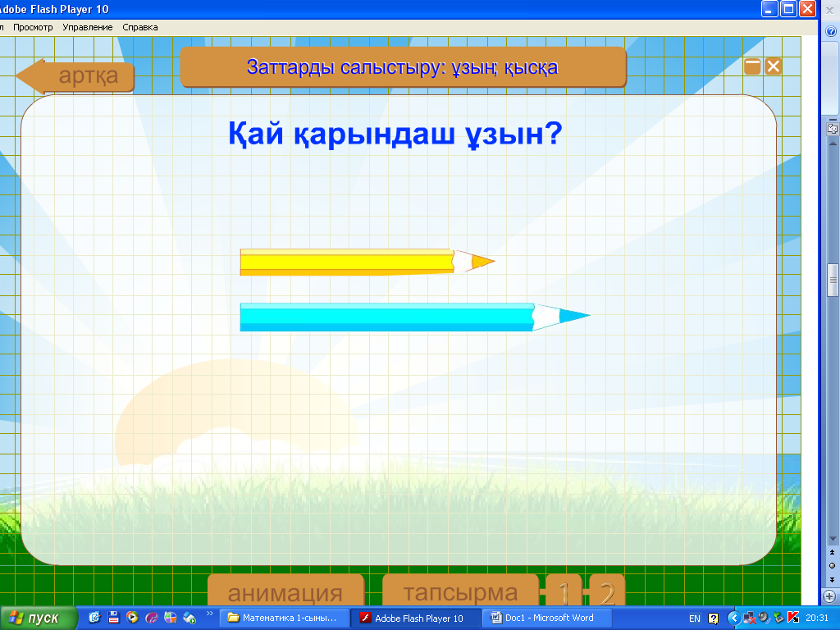Image resolution: width=840 pixels, height=630 pixels.
Task: Click Word previous page double-arrow button
Action: coord(832,552)
